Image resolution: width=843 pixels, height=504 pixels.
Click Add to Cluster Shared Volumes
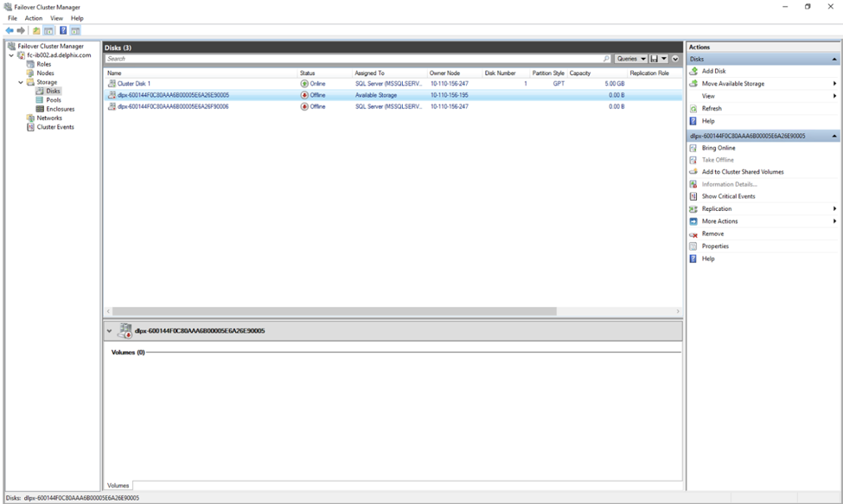(x=742, y=172)
